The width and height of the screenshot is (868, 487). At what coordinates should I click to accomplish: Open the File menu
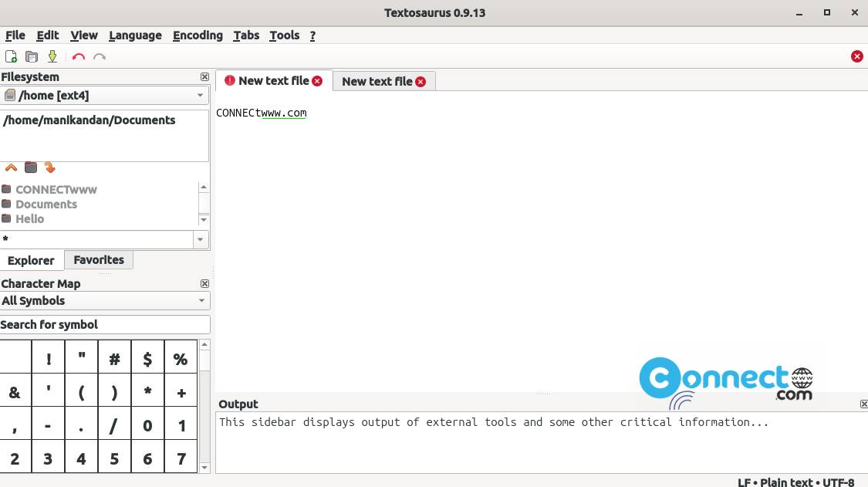15,36
